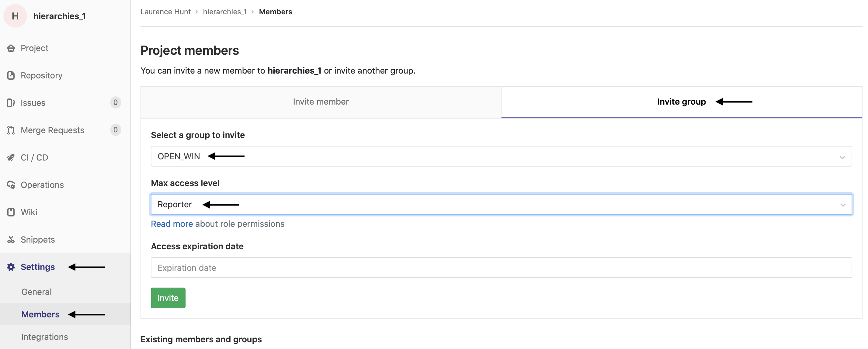
Task: Go to Laurence Hunt breadcrumb link
Action: [165, 12]
